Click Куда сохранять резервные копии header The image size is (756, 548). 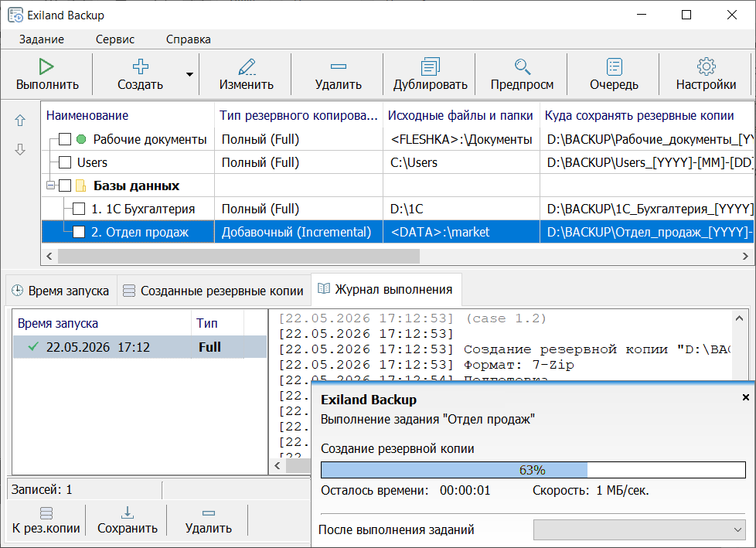[647, 115]
